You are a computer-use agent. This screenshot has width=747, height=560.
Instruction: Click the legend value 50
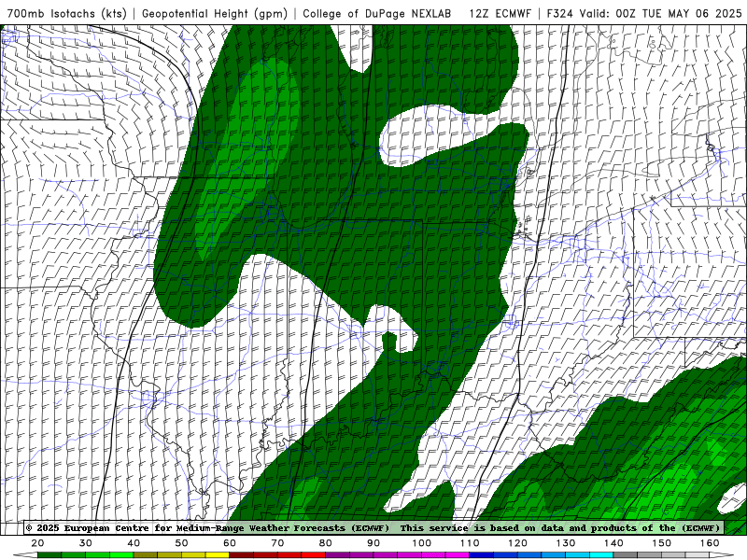coord(181,543)
